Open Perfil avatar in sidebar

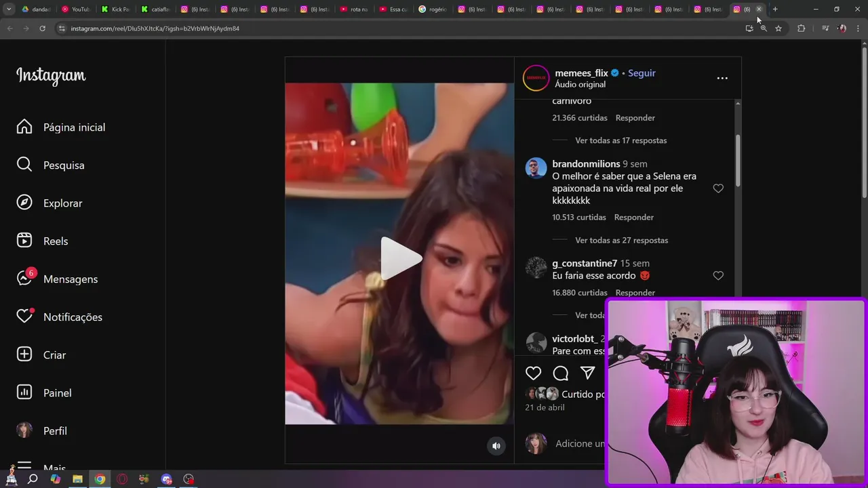tap(24, 430)
